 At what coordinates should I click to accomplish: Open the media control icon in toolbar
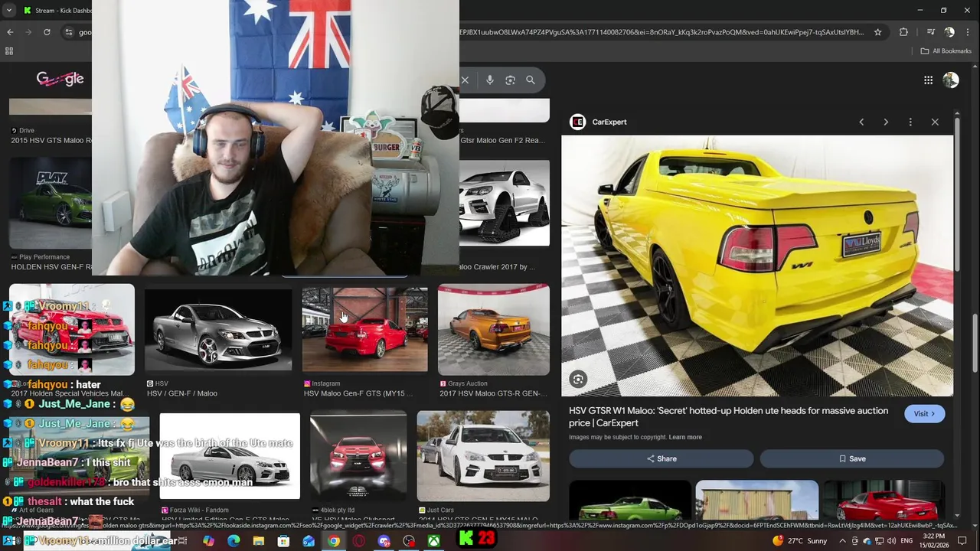point(930,32)
